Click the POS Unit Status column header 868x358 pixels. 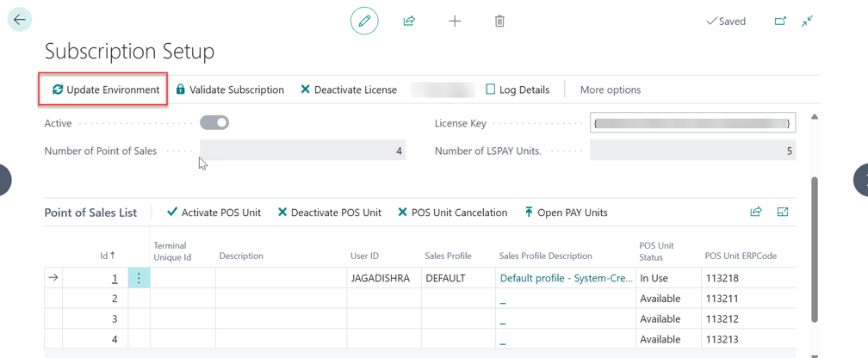click(x=656, y=250)
